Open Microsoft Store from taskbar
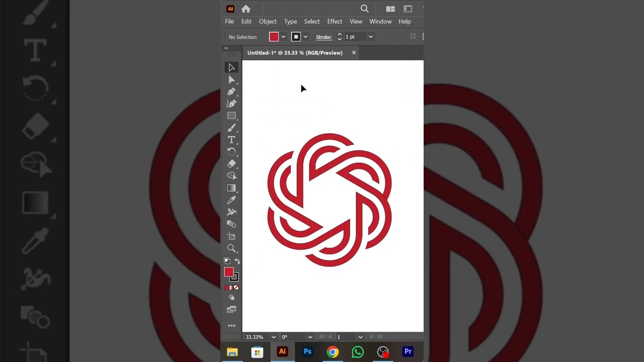 pos(257,352)
